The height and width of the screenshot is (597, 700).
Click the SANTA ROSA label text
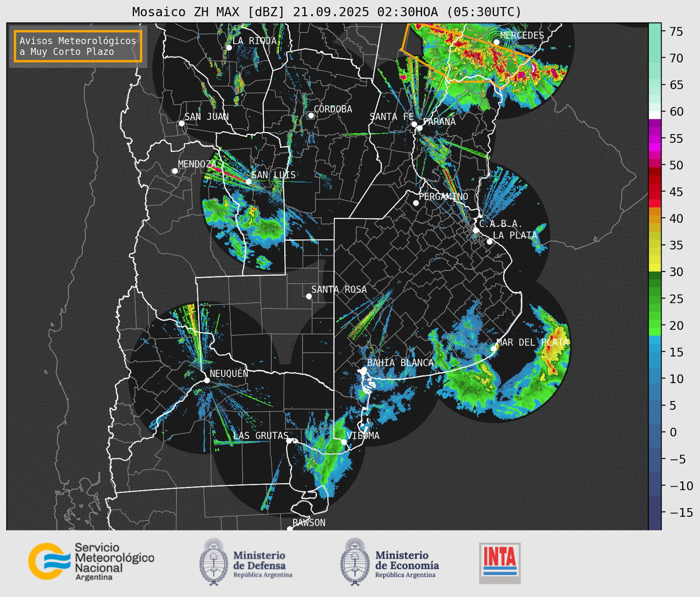[339, 289]
